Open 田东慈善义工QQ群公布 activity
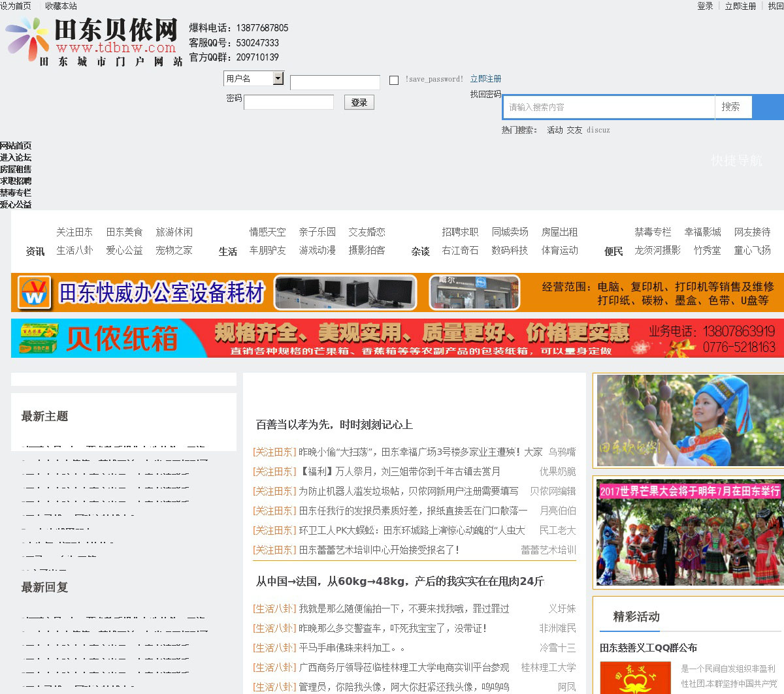This screenshot has height=694, width=784. pyautogui.click(x=648, y=648)
